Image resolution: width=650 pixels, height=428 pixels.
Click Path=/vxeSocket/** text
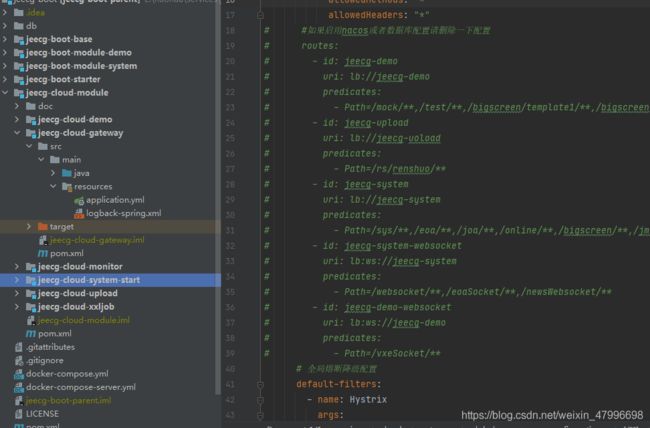click(x=392, y=354)
